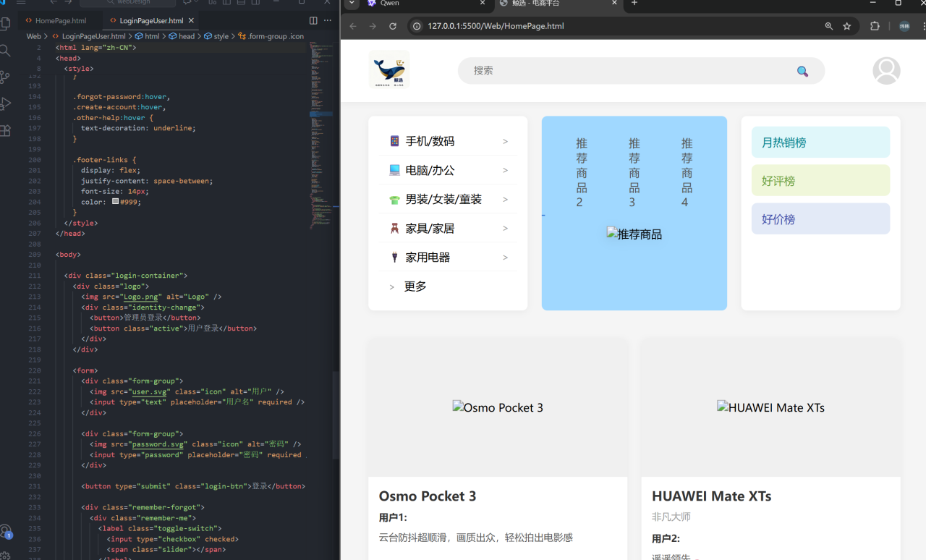Open 月热销榜 ranking button
The height and width of the screenshot is (560, 926).
click(x=820, y=143)
